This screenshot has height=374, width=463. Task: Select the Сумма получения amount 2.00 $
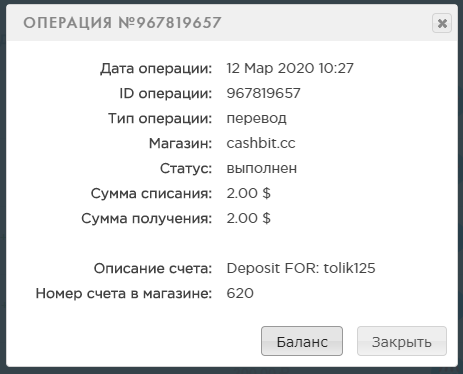[249, 218]
